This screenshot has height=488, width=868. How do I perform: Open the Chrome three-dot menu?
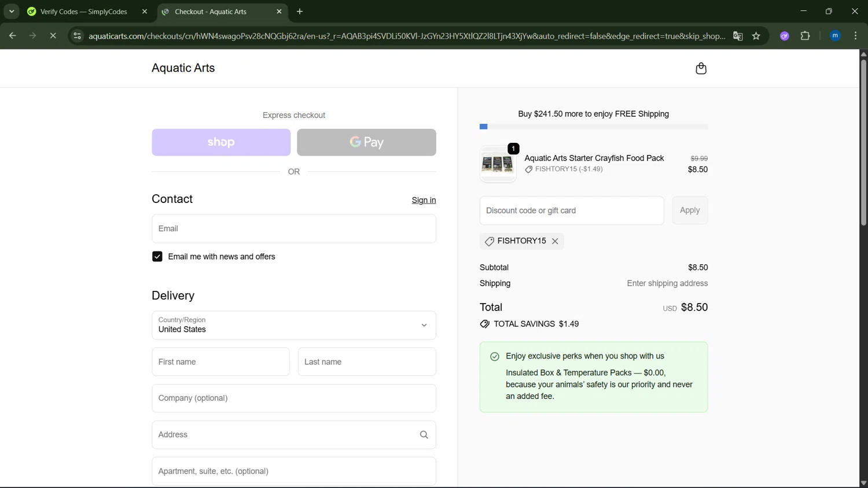click(x=855, y=36)
